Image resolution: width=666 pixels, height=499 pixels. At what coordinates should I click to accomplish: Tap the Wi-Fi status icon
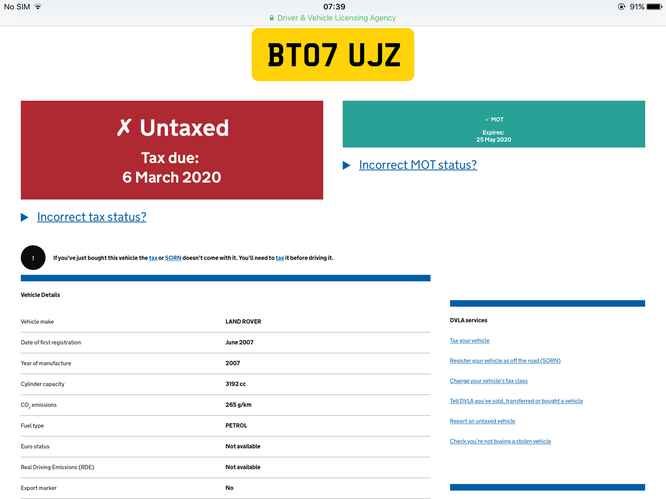(38, 6)
